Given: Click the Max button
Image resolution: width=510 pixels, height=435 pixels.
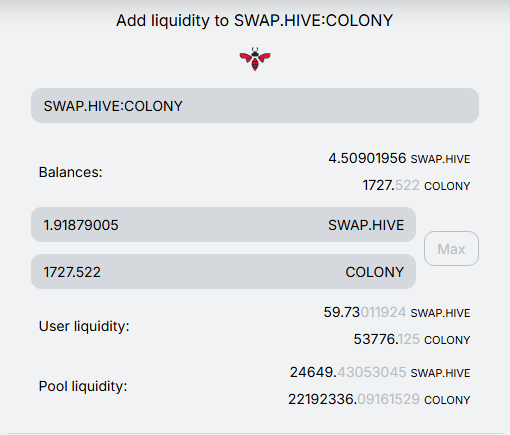Looking at the screenshot, I should click(451, 249).
